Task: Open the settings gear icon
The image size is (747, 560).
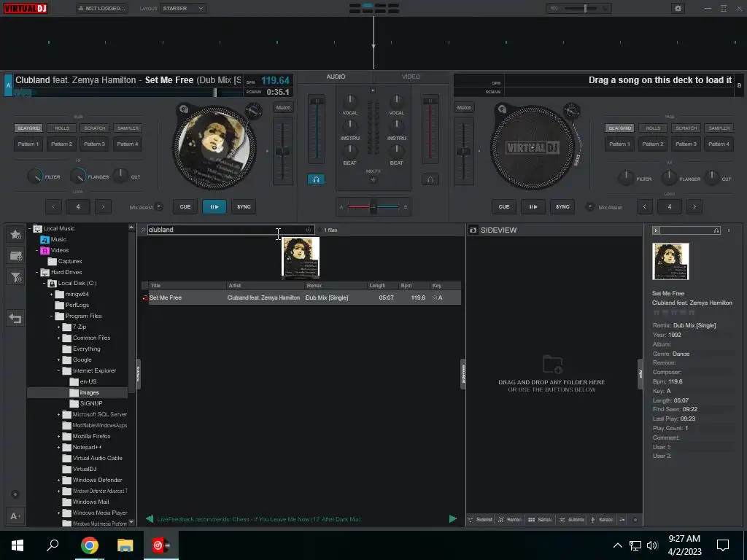Action: pyautogui.click(x=678, y=8)
